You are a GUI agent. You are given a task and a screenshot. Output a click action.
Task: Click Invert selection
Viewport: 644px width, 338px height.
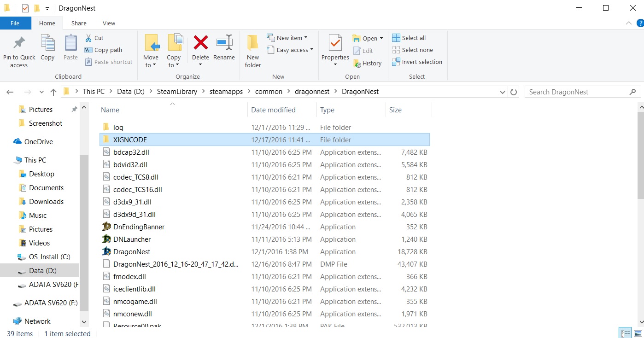[417, 62]
